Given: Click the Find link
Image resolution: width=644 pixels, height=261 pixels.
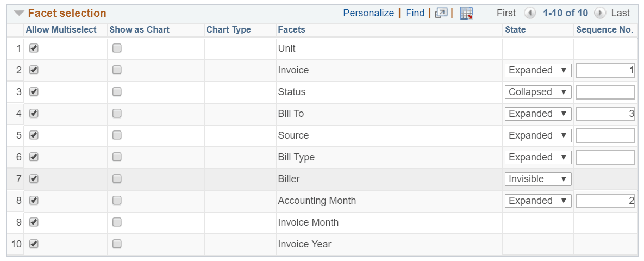Looking at the screenshot, I should point(415,13).
